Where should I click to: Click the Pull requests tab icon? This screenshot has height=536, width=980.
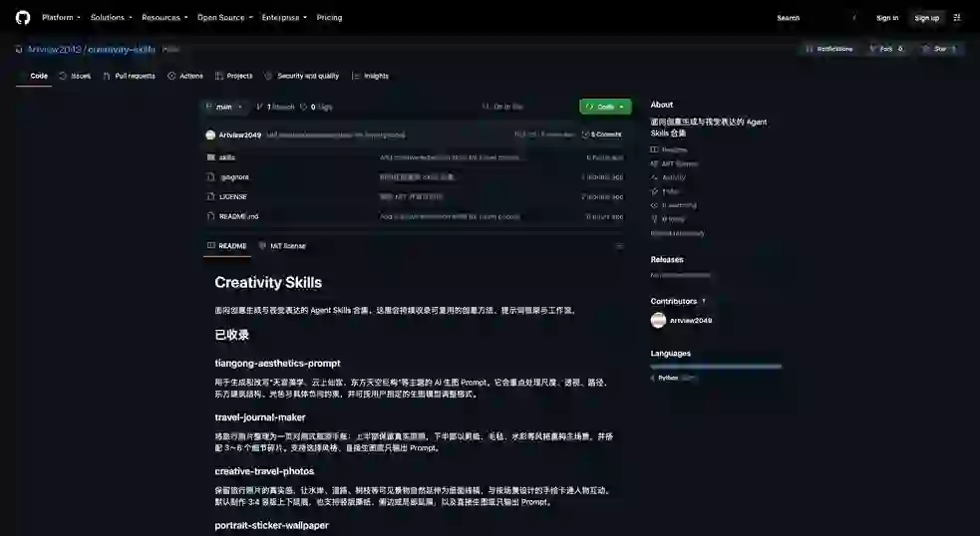pyautogui.click(x=107, y=76)
